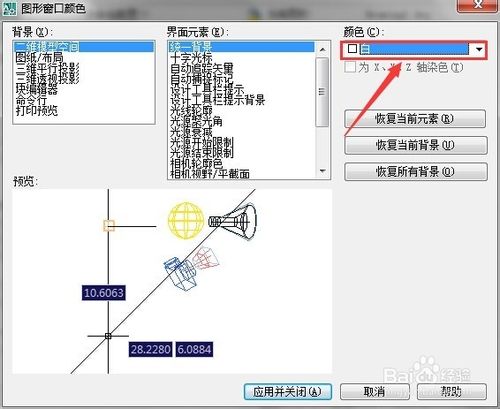Click 恢复所有背景 button
This screenshot has width=500, height=409.
point(416,172)
